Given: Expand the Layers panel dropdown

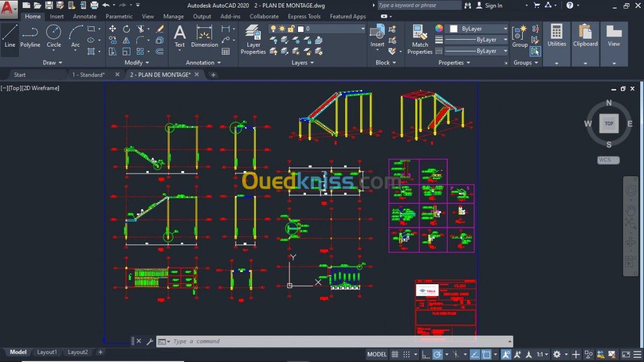Looking at the screenshot, I should pos(303,63).
